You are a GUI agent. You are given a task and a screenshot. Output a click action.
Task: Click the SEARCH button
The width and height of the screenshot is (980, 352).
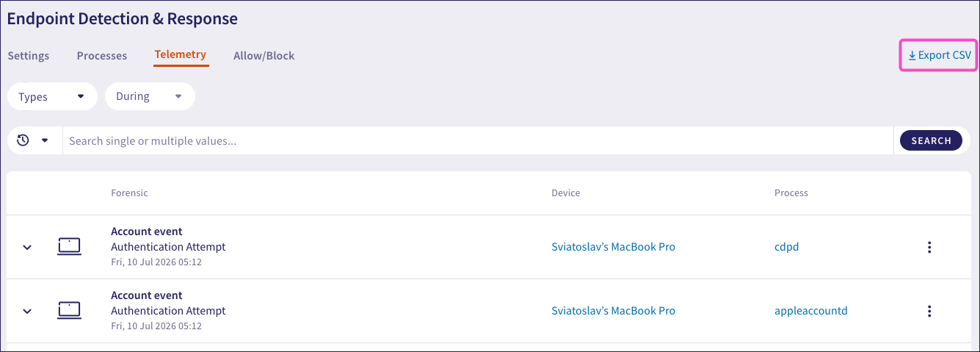(x=931, y=140)
